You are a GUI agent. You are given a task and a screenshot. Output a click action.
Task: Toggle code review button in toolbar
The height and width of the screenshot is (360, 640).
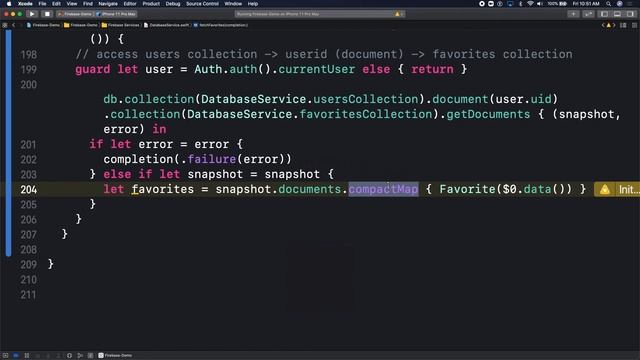[x=588, y=14]
